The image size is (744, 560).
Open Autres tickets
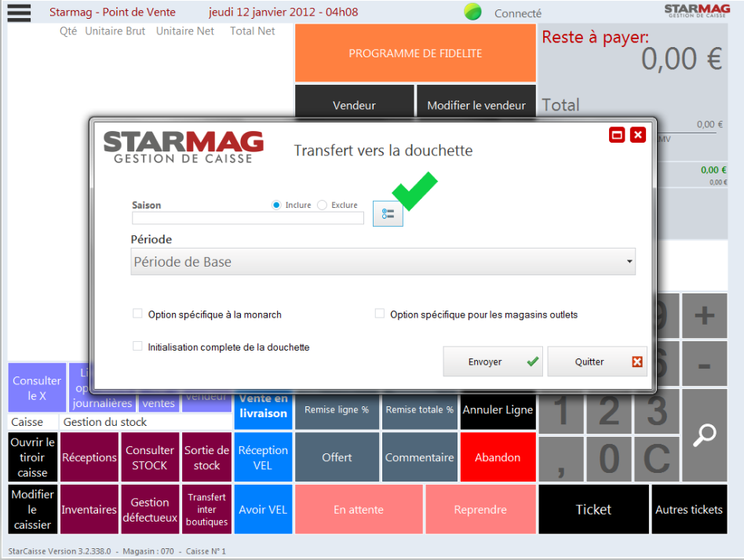point(689,509)
